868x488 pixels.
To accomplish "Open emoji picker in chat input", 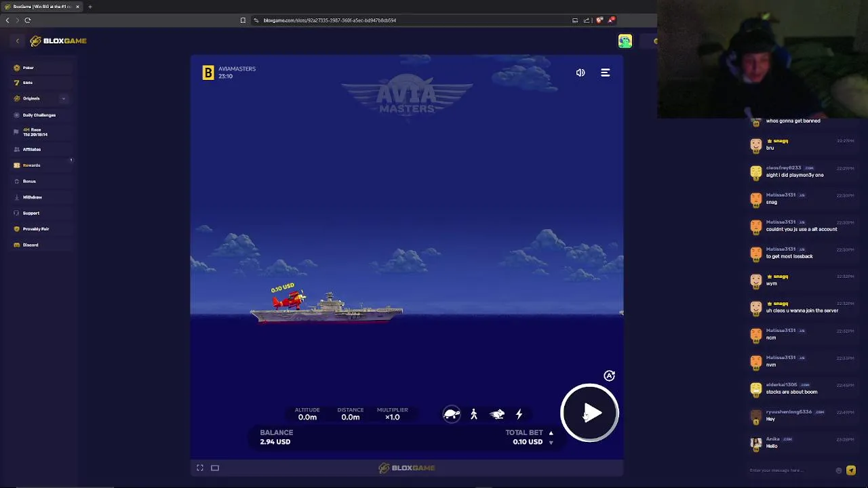I will tap(839, 470).
